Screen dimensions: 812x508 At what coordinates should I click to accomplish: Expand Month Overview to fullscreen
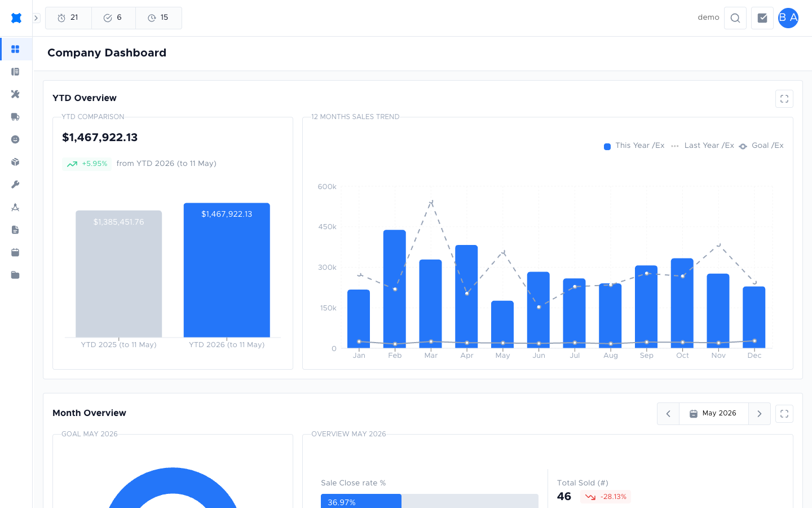[x=784, y=414]
